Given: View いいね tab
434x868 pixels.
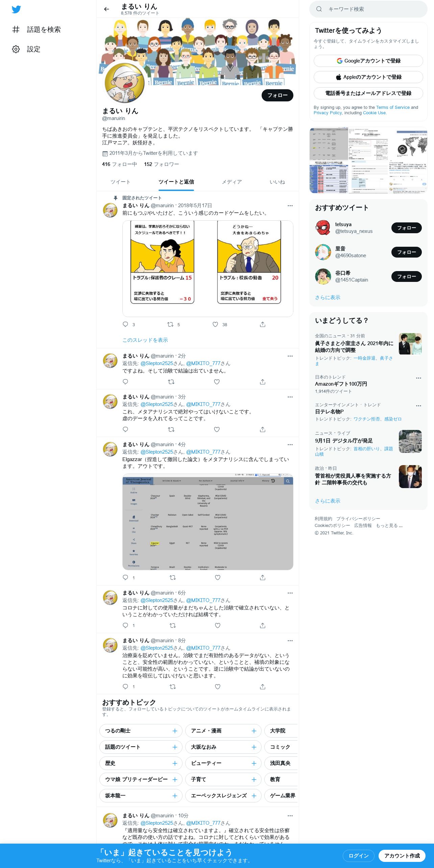Looking at the screenshot, I should pos(277,182).
